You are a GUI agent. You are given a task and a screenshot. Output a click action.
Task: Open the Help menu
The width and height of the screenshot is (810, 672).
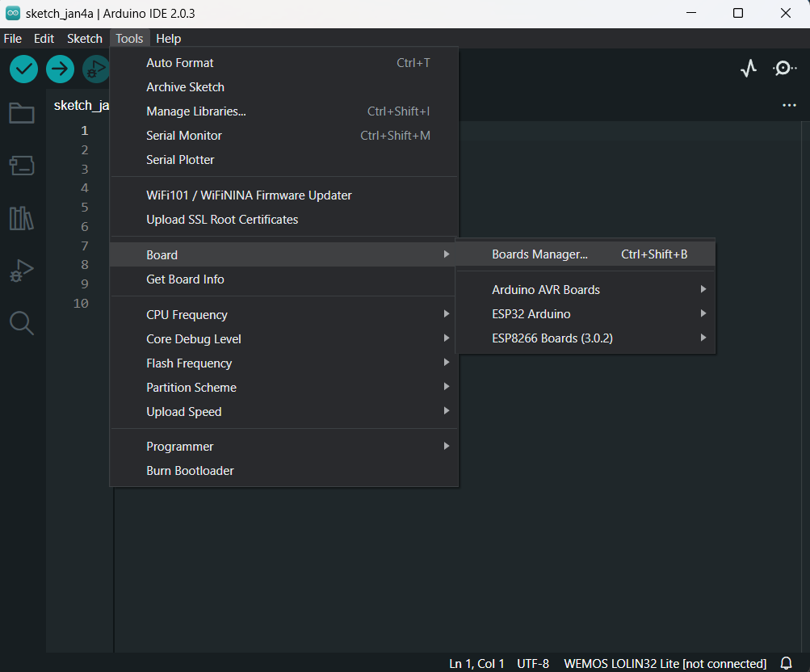click(169, 39)
